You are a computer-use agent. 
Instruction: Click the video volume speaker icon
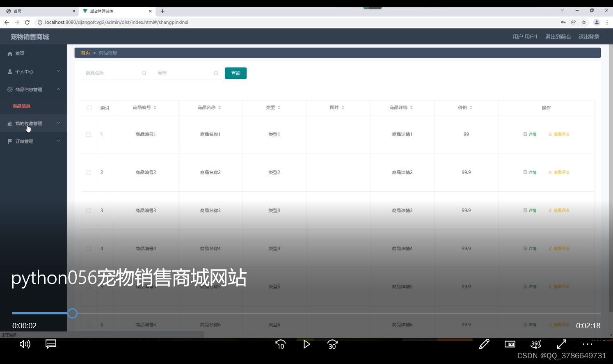tap(25, 344)
